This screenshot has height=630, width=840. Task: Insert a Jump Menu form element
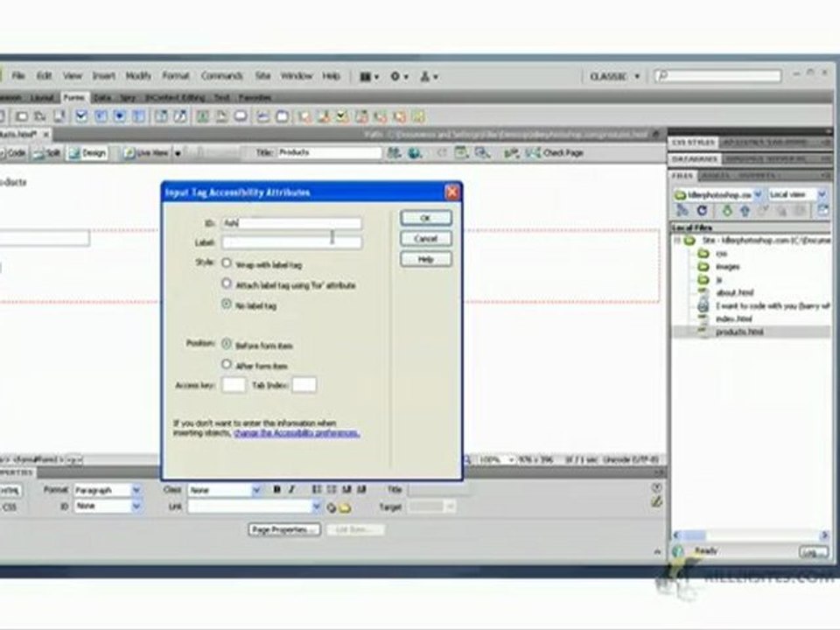click(180, 116)
